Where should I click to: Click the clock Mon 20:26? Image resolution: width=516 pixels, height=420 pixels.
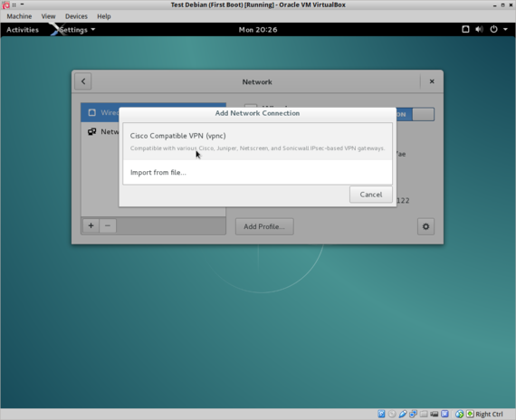[x=258, y=30]
